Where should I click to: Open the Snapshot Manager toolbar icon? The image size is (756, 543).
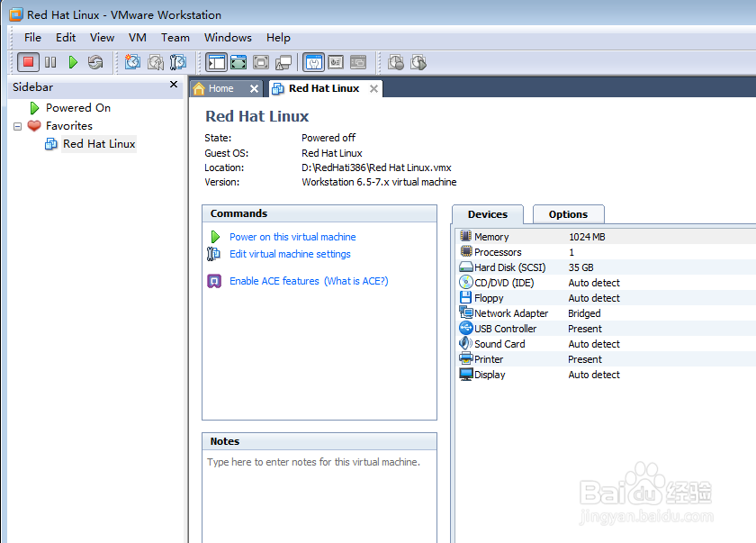[x=178, y=62]
